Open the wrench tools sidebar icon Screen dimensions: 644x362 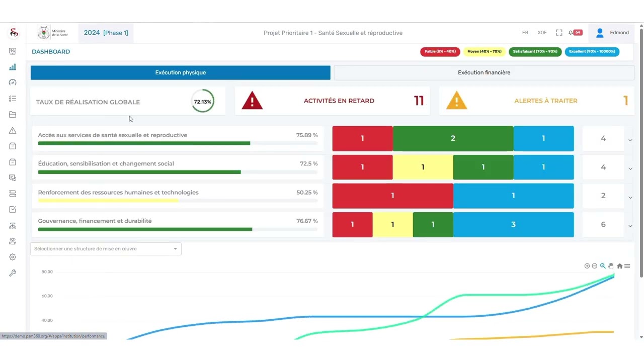tap(13, 273)
